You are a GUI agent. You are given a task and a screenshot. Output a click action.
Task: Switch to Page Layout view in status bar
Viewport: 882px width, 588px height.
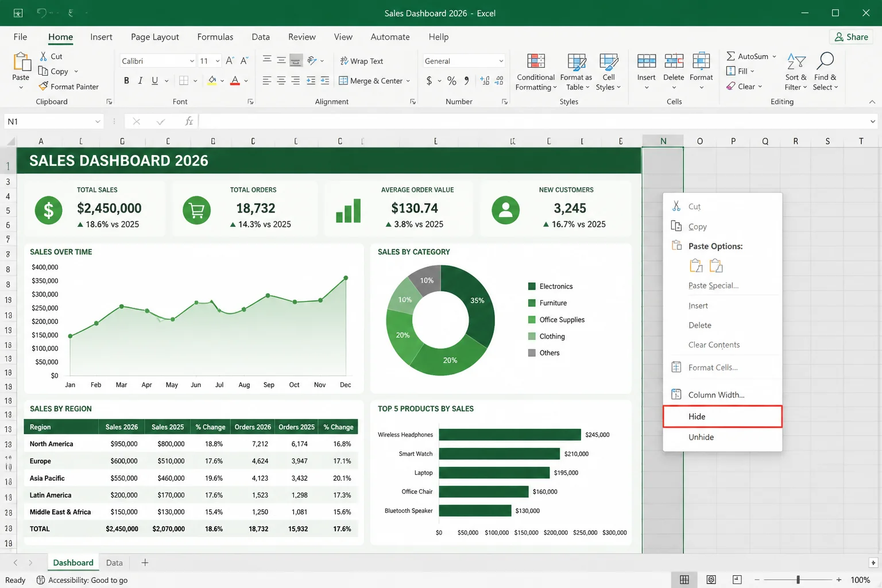pos(711,580)
